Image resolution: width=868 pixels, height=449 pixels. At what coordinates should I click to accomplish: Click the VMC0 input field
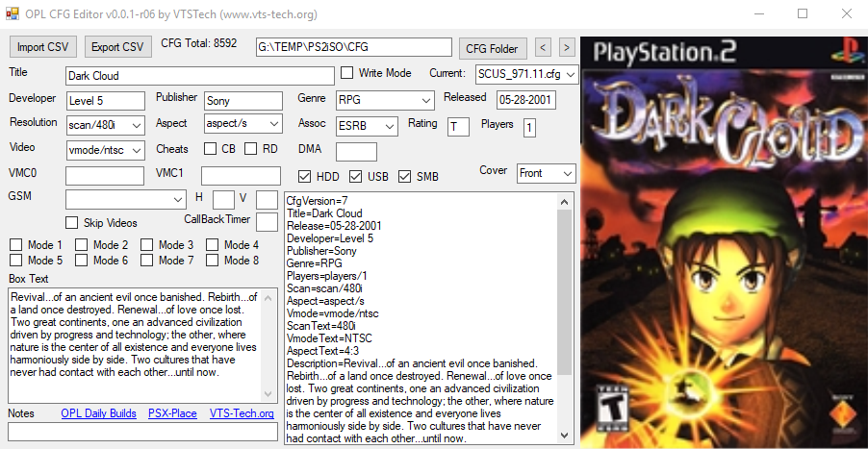(105, 176)
